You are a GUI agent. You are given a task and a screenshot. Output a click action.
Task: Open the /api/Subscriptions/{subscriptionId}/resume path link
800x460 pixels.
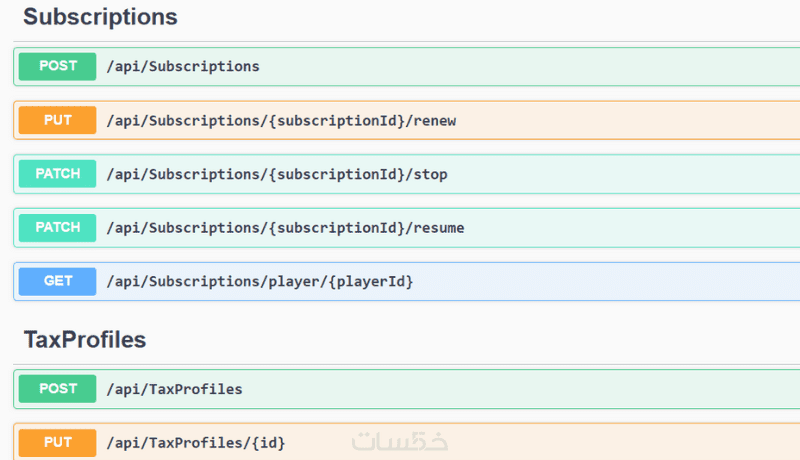(x=285, y=228)
